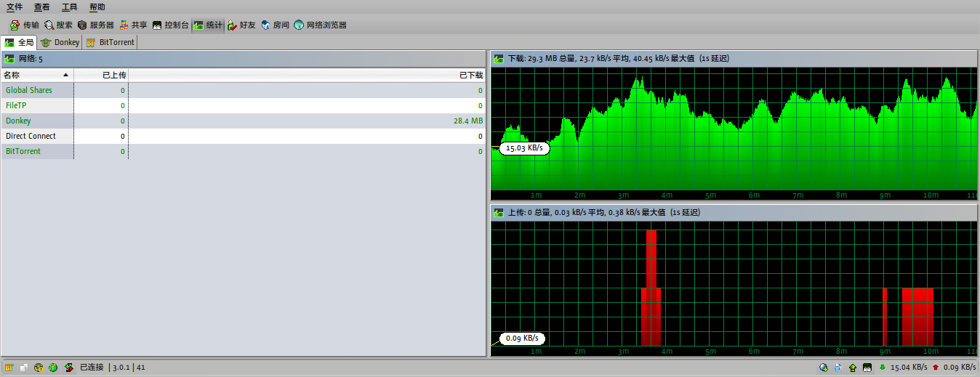Click the greyed-out network icon in status bar

[24, 368]
